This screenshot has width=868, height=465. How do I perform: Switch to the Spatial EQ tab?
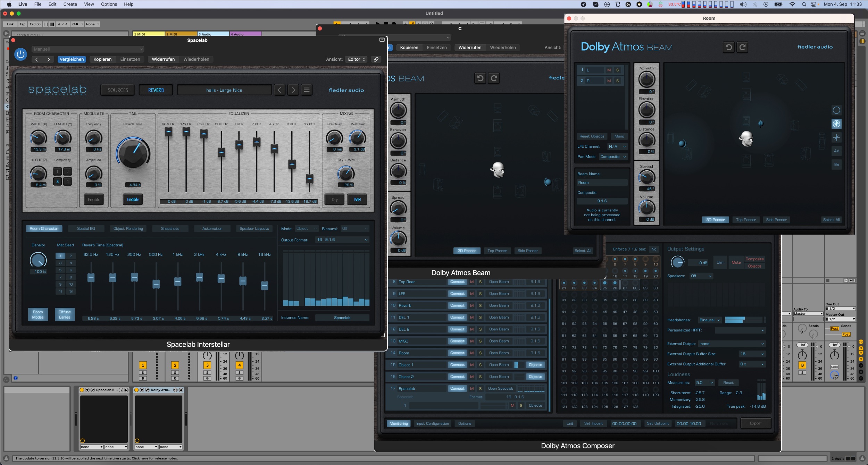pos(86,229)
